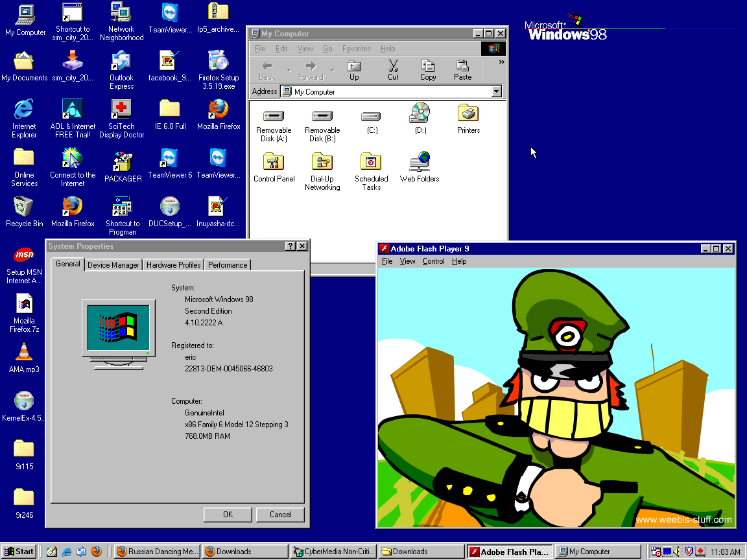
Task: Select the PACKAGER desktop icon
Action: pos(123,167)
